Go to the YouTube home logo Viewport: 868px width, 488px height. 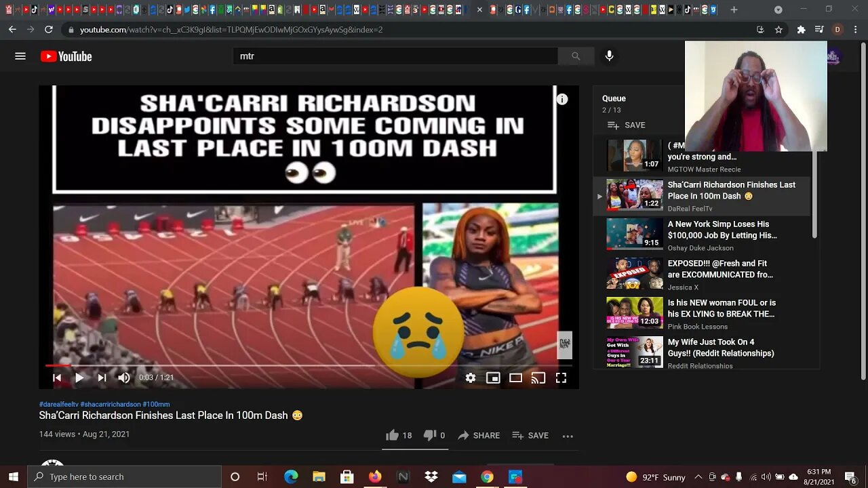click(x=66, y=56)
